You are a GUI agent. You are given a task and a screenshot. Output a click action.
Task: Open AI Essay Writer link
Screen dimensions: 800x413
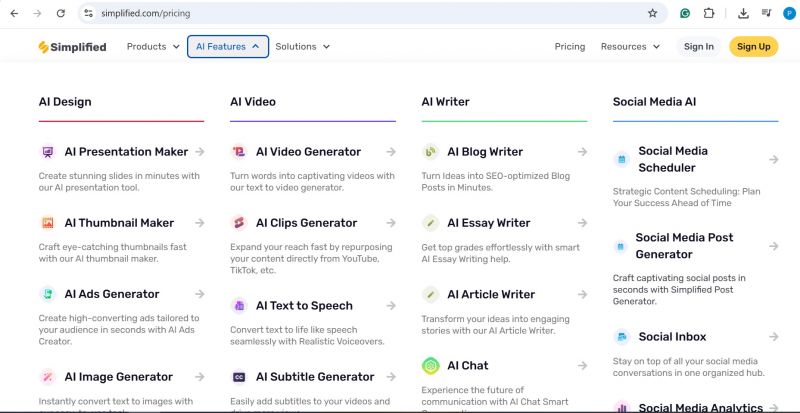tap(488, 223)
